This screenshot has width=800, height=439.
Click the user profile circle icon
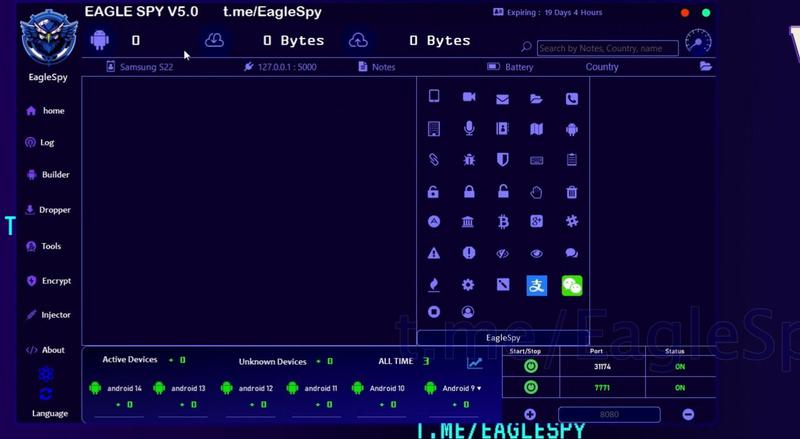tap(468, 312)
